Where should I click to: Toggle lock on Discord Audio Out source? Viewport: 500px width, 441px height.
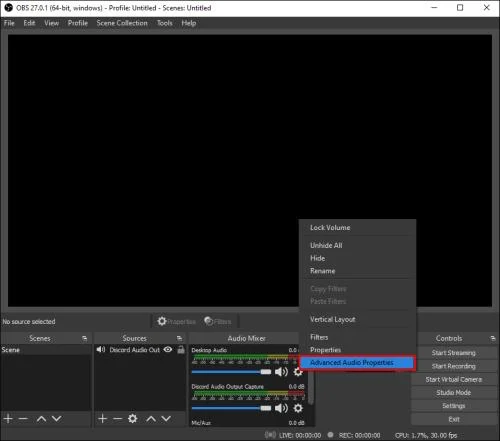click(x=181, y=349)
